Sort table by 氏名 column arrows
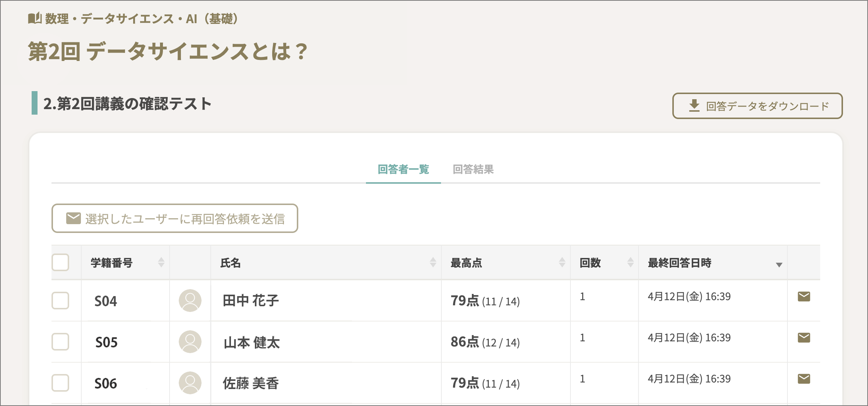This screenshot has width=868, height=406. coord(433,262)
